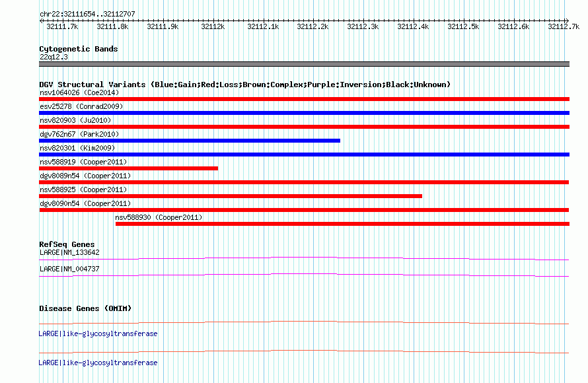This screenshot has width=588, height=383.
Task: Click the magenta line under LARGE|NM_133642
Action: [304, 258]
